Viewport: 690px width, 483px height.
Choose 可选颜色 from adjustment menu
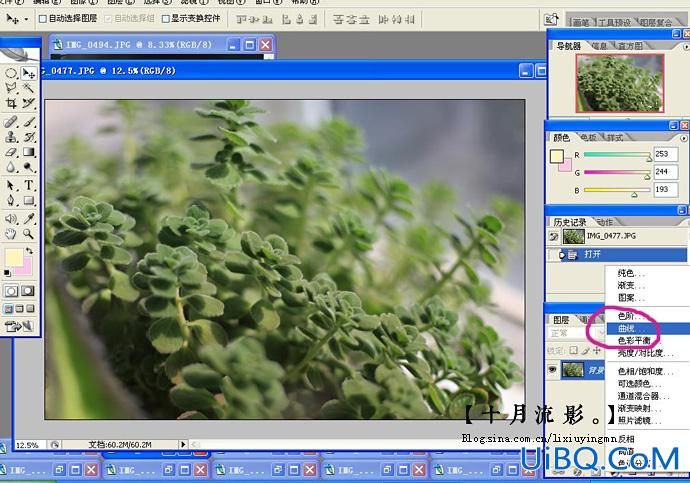[x=648, y=384]
